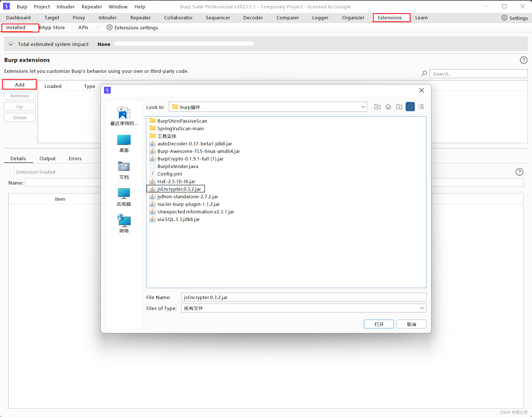
Task: Select HaE-2.5.10-J8.jar file
Action: (x=172, y=181)
